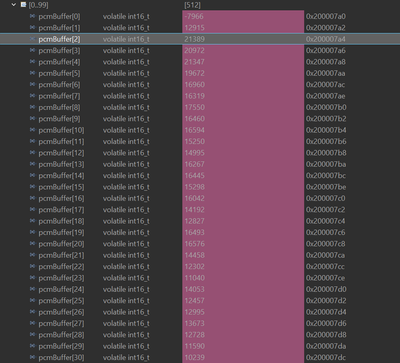Click address 0x200007d4 of pcmBuffer[26]
This screenshot has height=363, width=400.
(x=326, y=312)
